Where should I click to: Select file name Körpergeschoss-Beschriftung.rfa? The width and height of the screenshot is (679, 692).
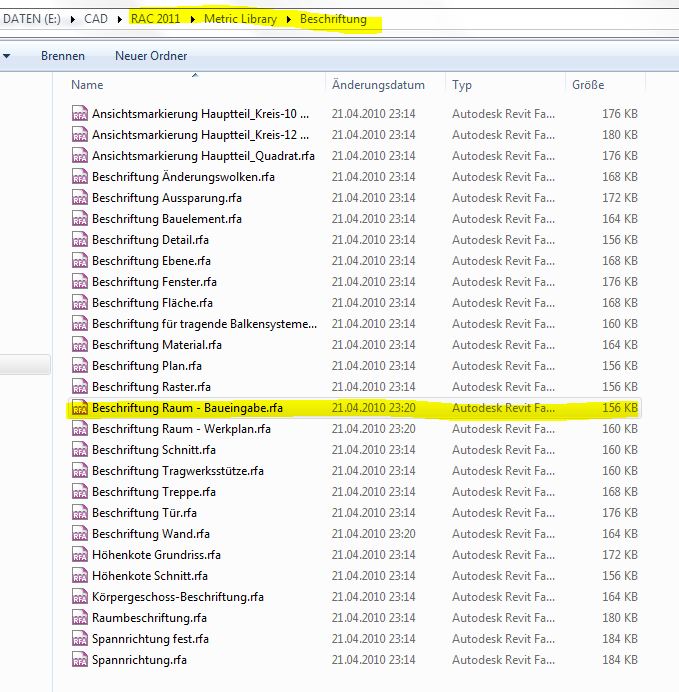pos(178,597)
